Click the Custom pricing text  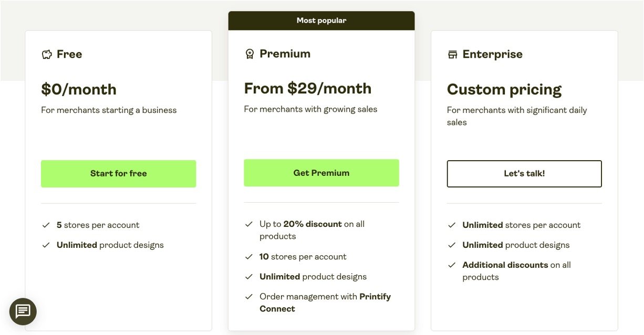point(504,89)
